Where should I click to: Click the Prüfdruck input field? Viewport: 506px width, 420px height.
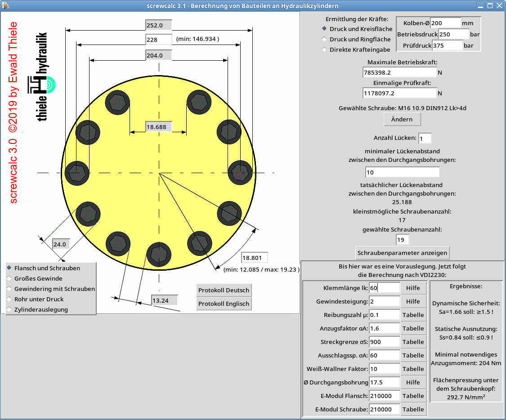click(x=447, y=45)
